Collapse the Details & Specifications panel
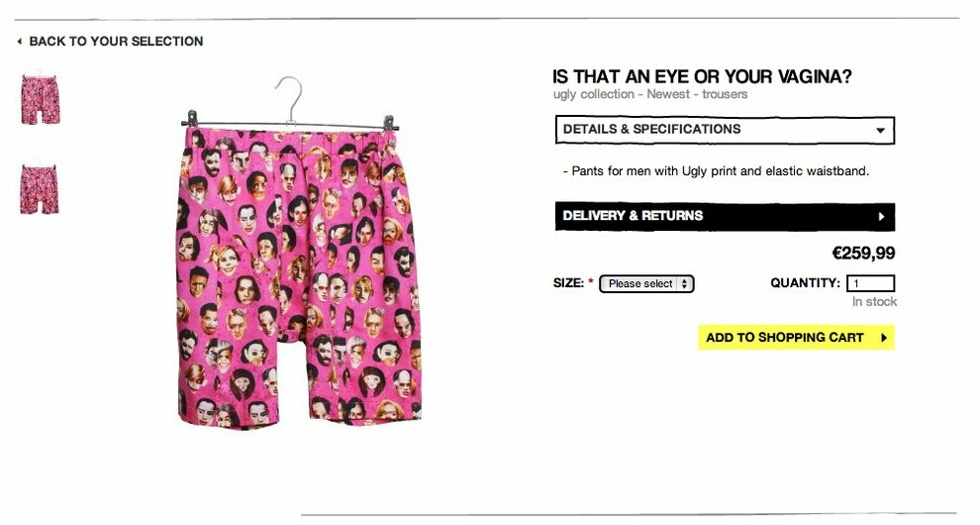The width and height of the screenshot is (980, 525). pos(725,130)
